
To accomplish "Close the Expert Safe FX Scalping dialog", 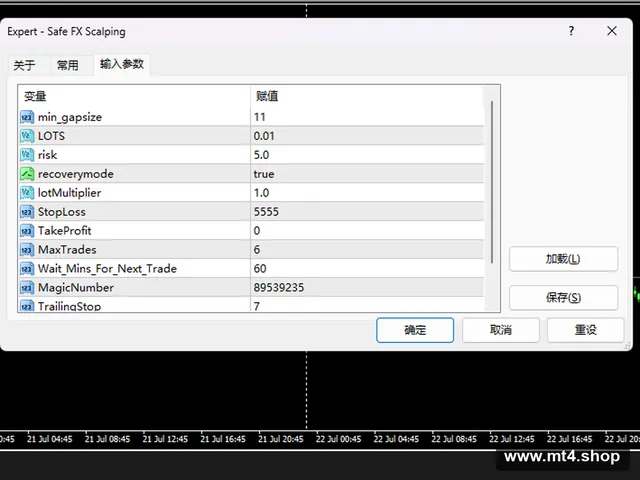I will [x=611, y=31].
